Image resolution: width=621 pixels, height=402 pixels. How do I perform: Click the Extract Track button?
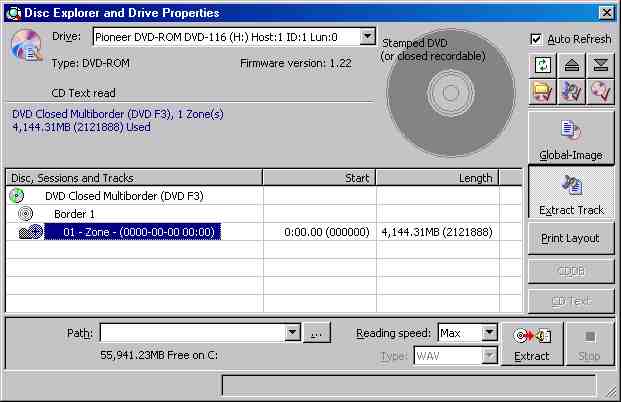click(x=570, y=192)
